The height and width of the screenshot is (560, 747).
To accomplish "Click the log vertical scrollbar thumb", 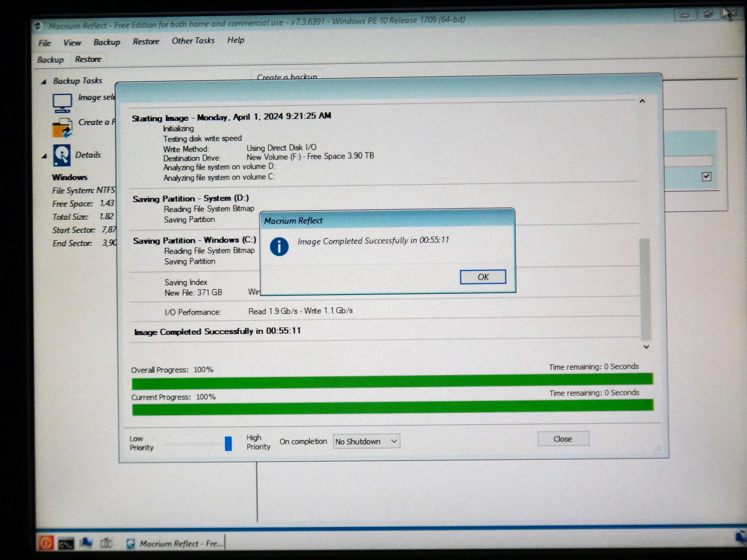I will coord(645,289).
